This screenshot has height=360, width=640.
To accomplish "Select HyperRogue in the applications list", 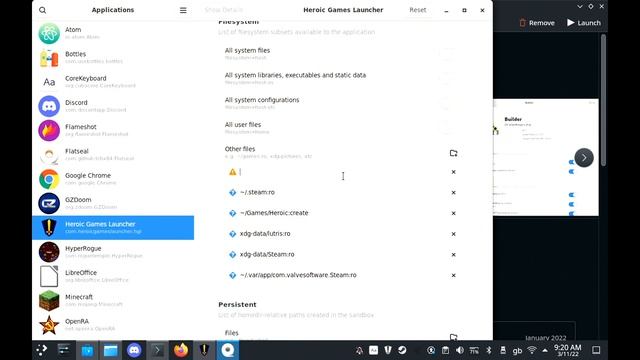I will (x=113, y=252).
